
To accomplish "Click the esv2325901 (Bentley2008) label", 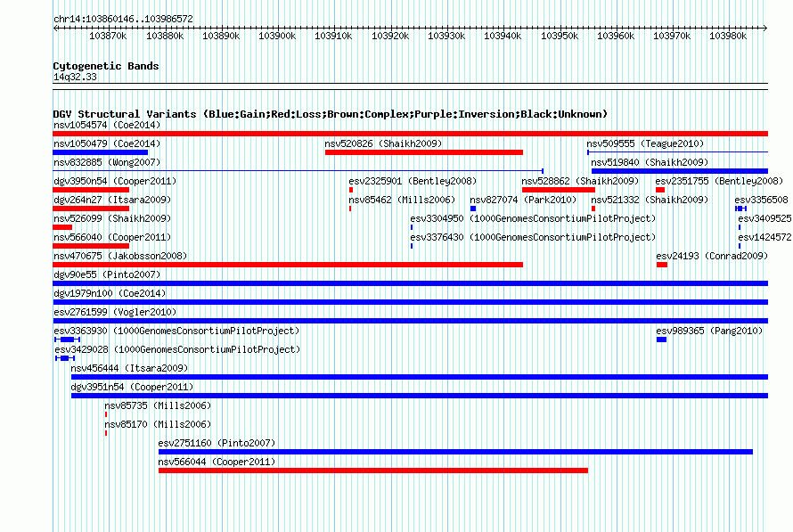I will (413, 181).
